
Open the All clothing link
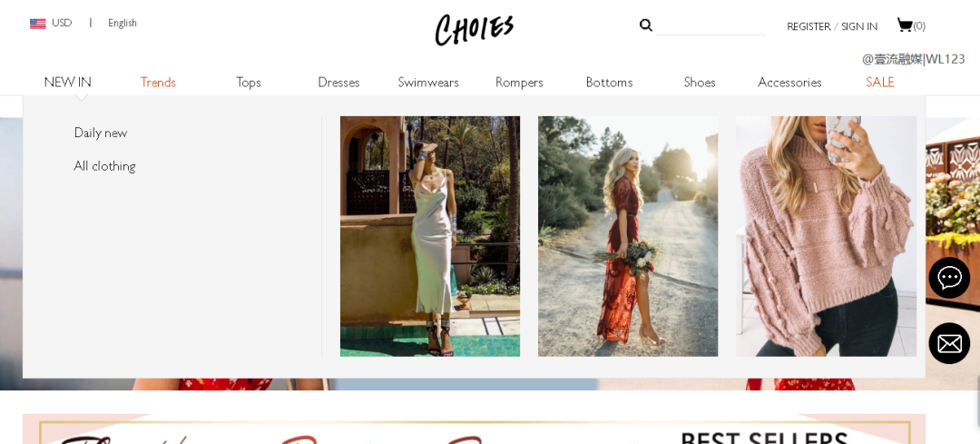(x=104, y=166)
